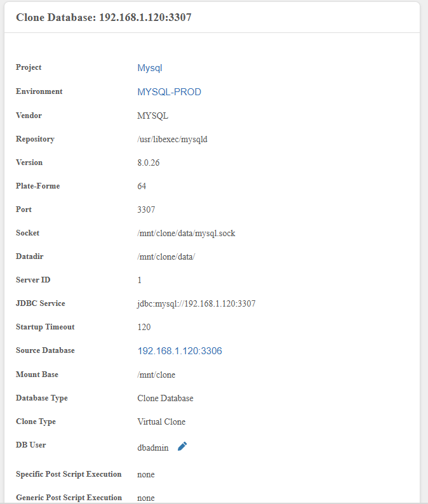Screen dimensions: 428x504
Task: Open the MYSQL-PROD environment link
Action: (x=169, y=92)
